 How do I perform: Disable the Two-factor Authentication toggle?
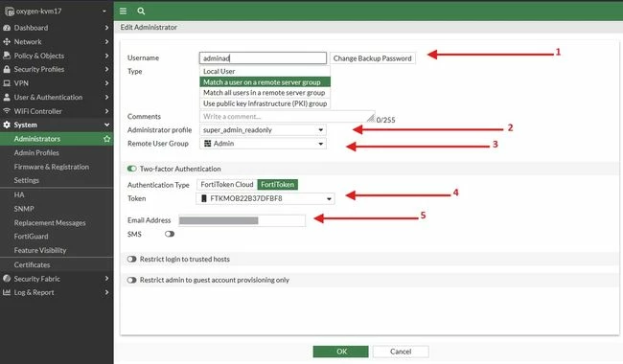(132, 169)
